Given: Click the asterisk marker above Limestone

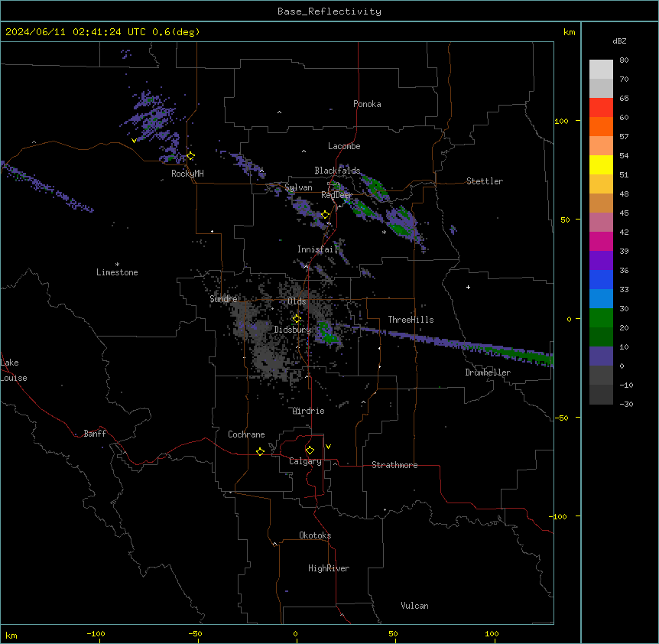Looking at the screenshot, I should point(117,265).
